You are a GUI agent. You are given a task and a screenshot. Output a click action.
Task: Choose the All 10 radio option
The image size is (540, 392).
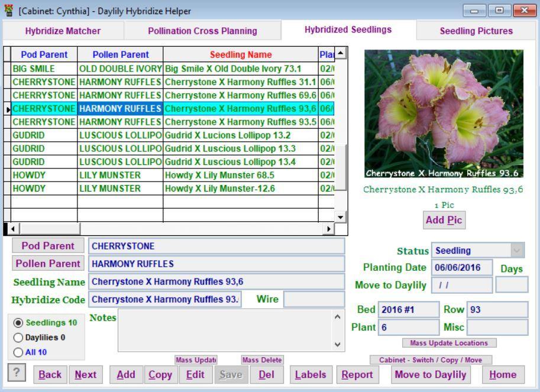pos(18,352)
